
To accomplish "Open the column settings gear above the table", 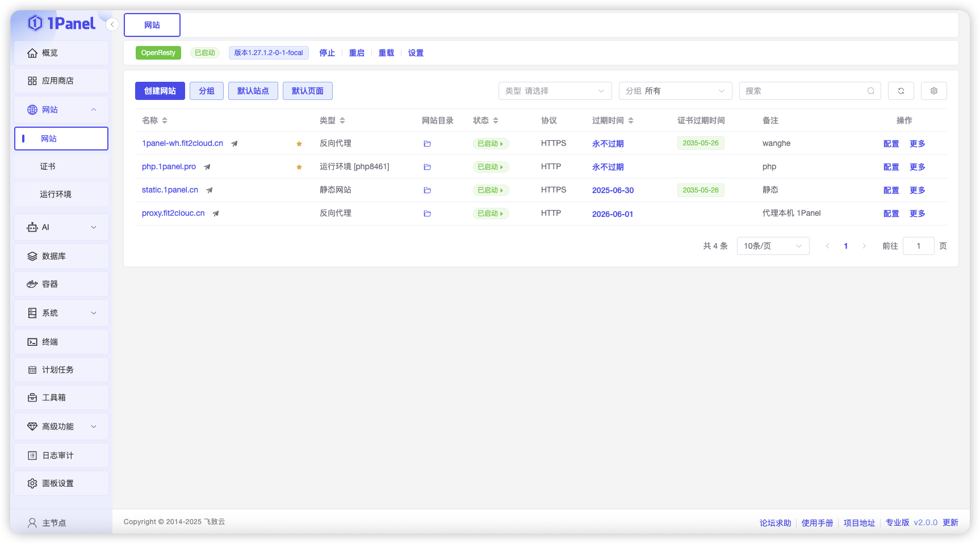I will point(933,90).
